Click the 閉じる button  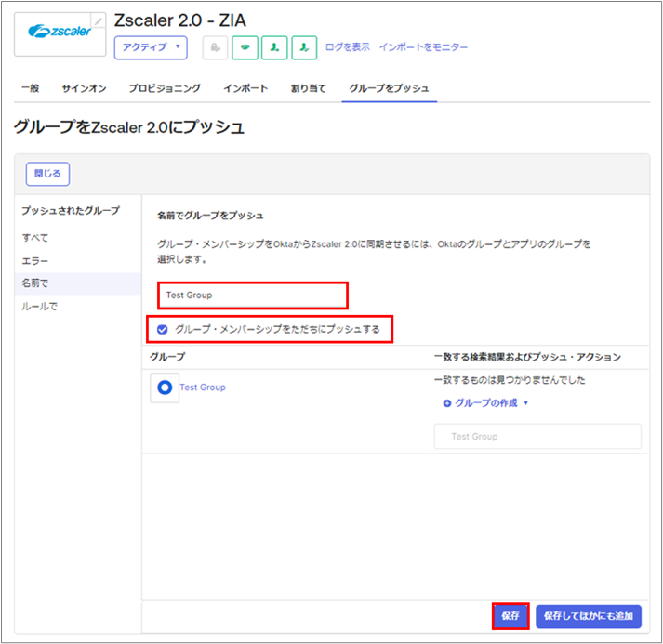tap(47, 174)
